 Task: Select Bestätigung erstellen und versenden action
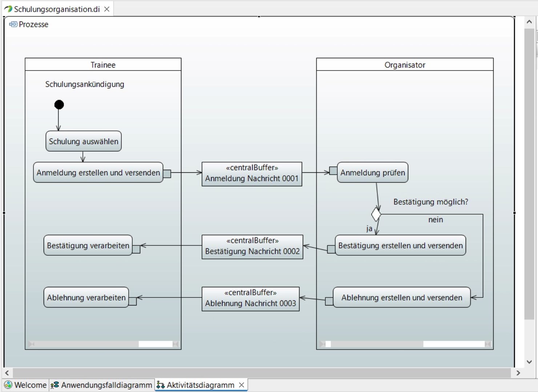coord(400,245)
